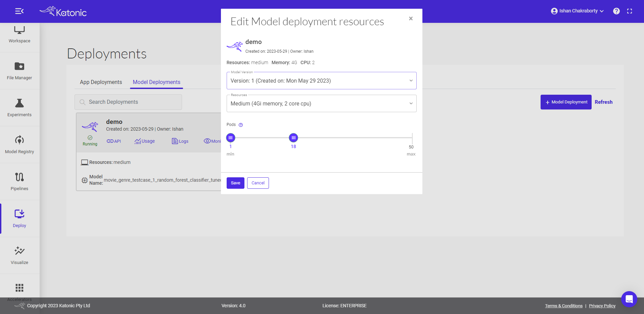Screen dimensions: 644x314
Task: Open Terms & Conditions link
Action: pos(564,306)
